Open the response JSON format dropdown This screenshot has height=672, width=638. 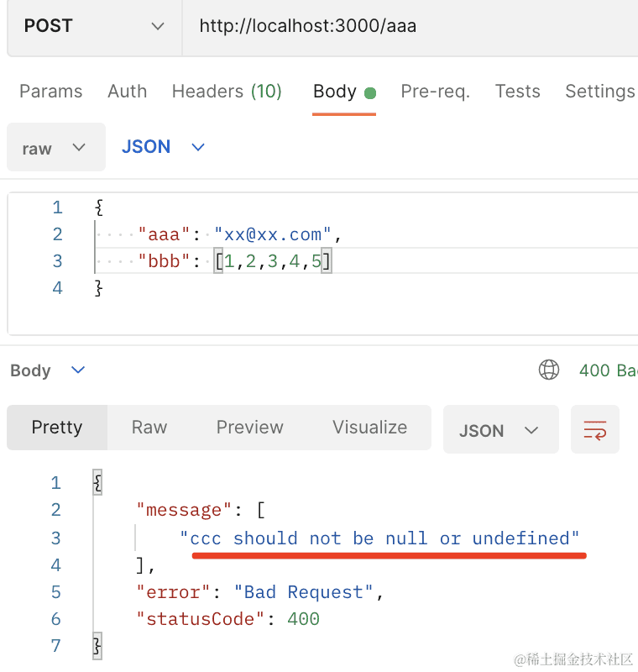point(499,430)
